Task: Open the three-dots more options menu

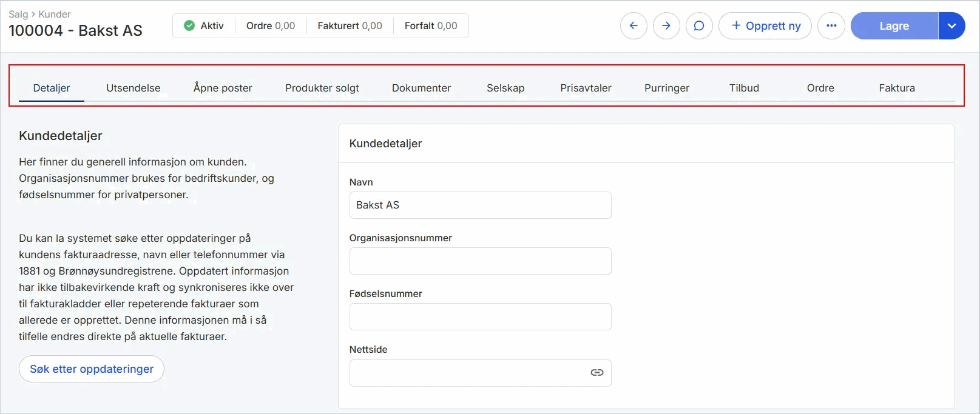Action: [831, 26]
